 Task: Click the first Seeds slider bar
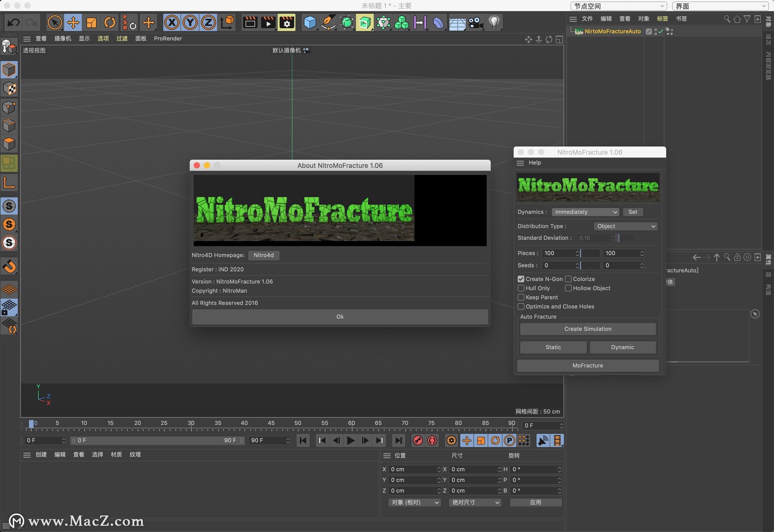tap(591, 265)
